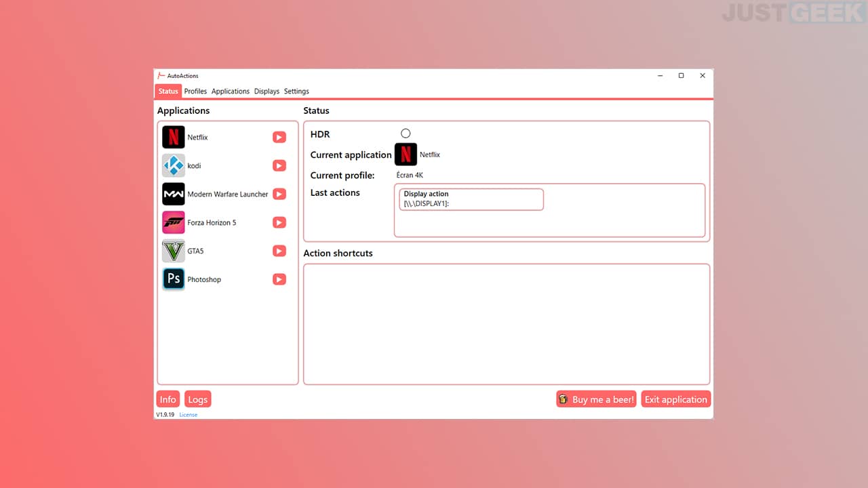This screenshot has height=488, width=868.
Task: Maximize the AutoActions window
Action: [681, 76]
